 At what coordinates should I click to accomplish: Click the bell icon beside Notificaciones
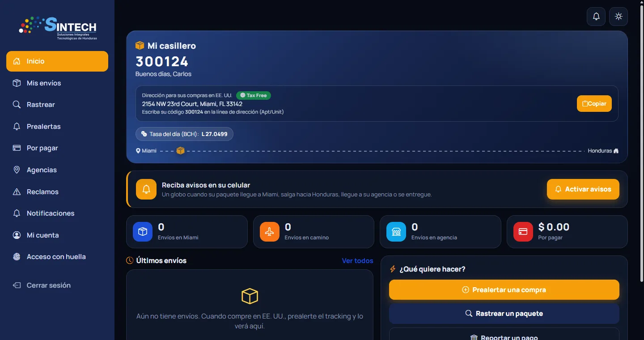click(17, 213)
